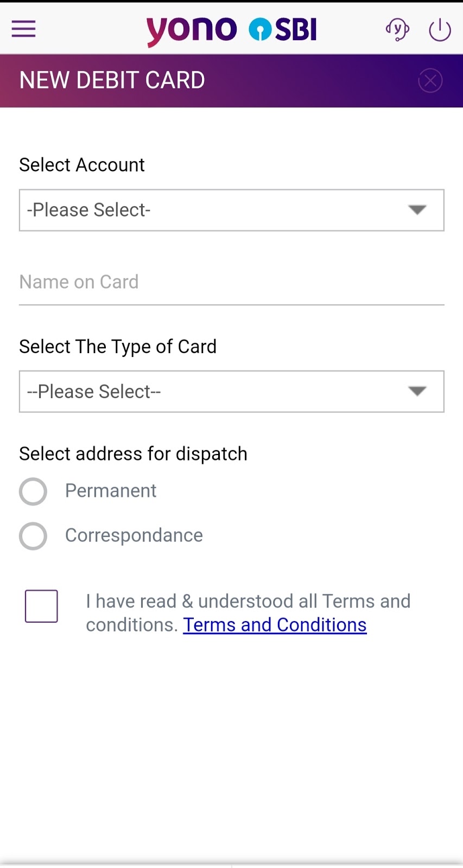Image resolution: width=463 pixels, height=868 pixels.
Task: Tap the yono SBI logo
Action: (231, 30)
